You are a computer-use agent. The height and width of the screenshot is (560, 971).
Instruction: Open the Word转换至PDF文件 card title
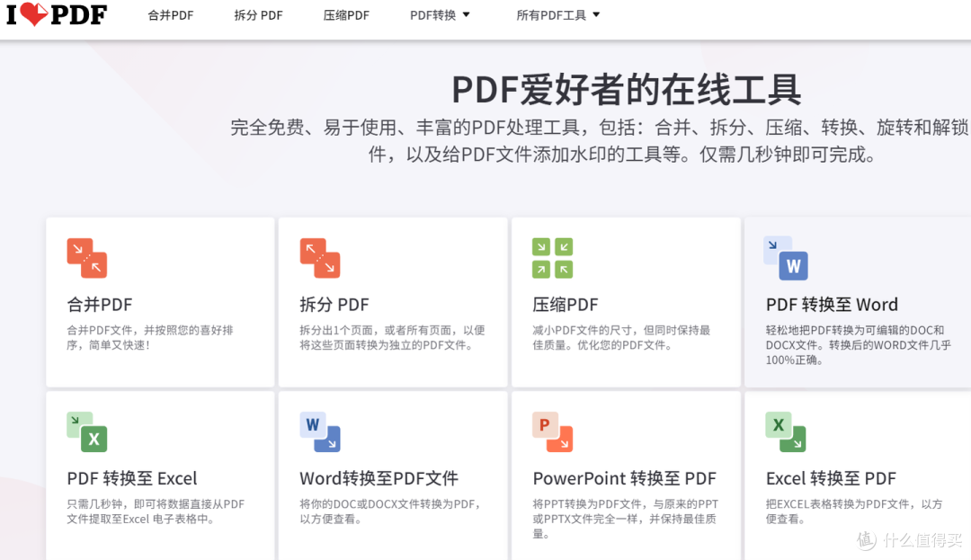379,478
